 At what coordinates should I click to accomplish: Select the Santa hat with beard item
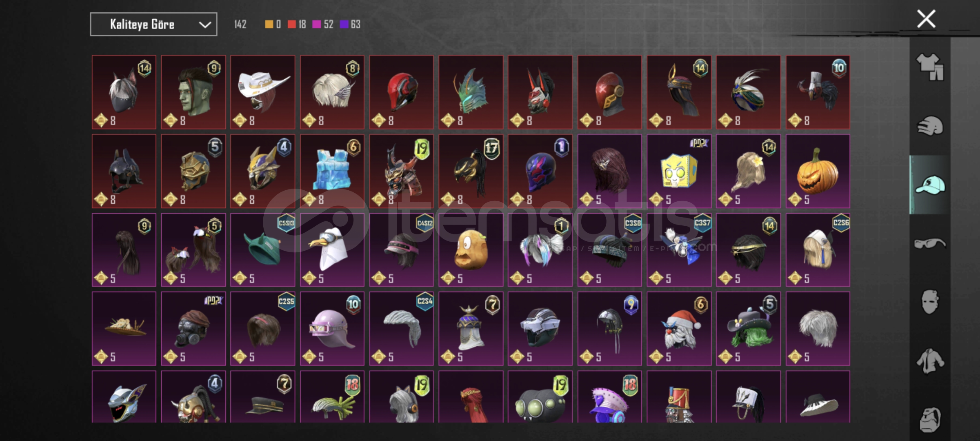[679, 328]
